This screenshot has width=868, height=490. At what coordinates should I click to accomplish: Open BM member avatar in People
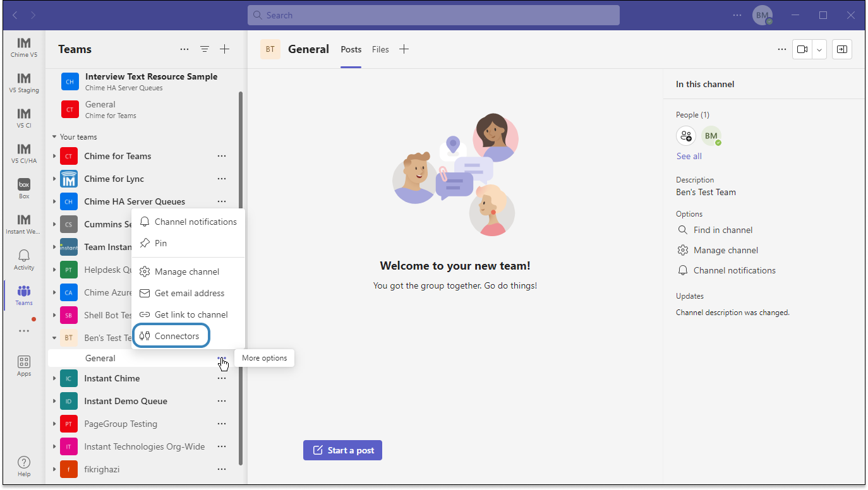click(711, 136)
